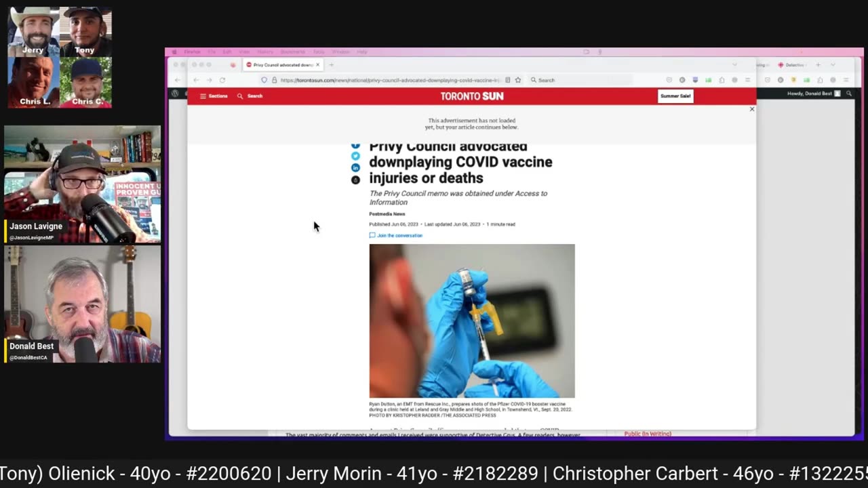Viewport: 868px width, 488px height.
Task: Share article on Twitter
Action: 355,156
